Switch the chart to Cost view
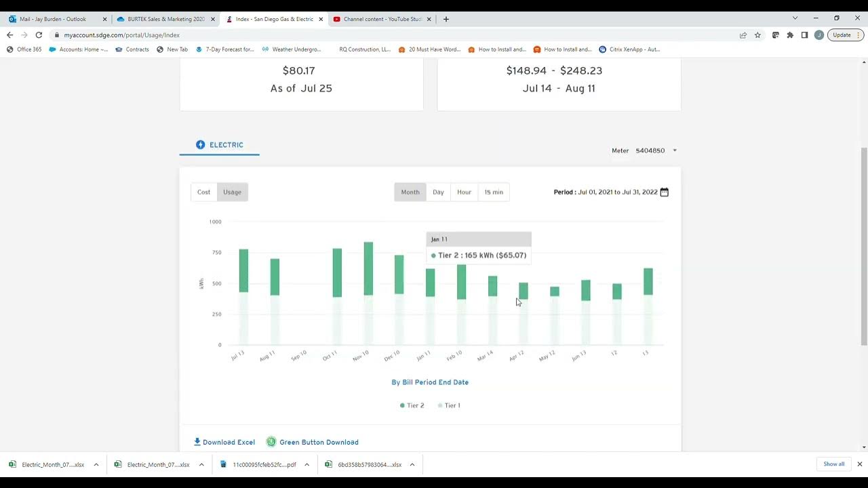868x488 pixels. (204, 192)
